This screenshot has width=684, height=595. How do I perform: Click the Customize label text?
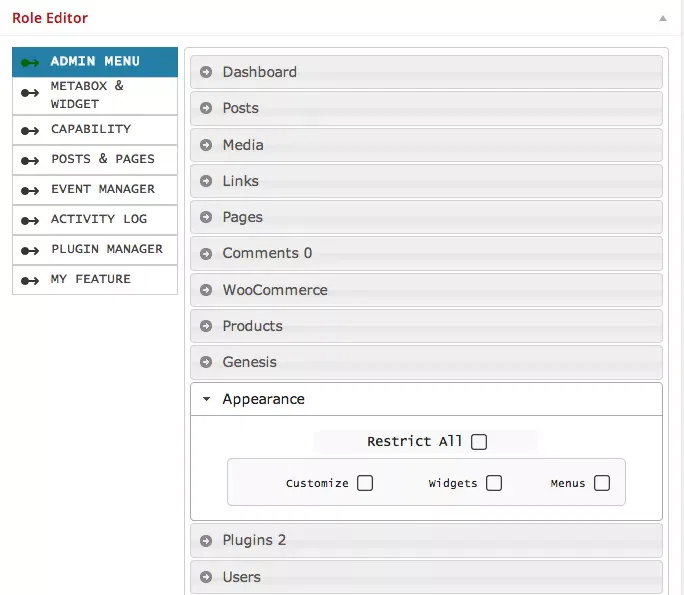pyautogui.click(x=317, y=483)
